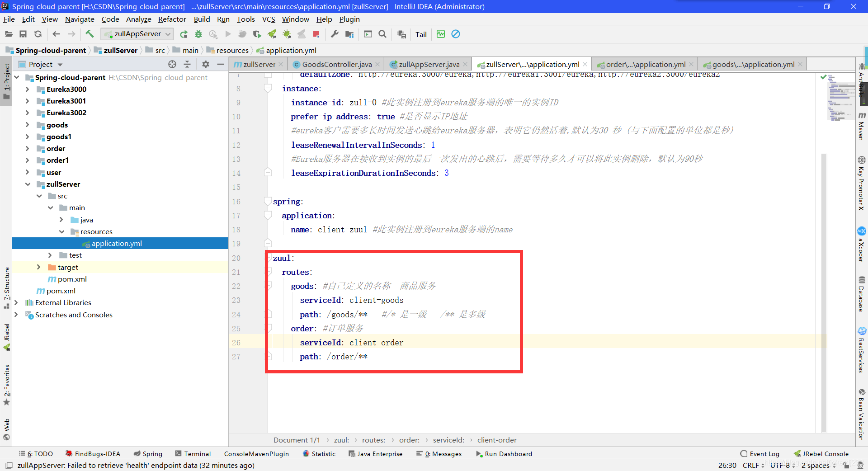The image size is (868, 471).
Task: Expand the goods1 module node
Action: (x=27, y=137)
